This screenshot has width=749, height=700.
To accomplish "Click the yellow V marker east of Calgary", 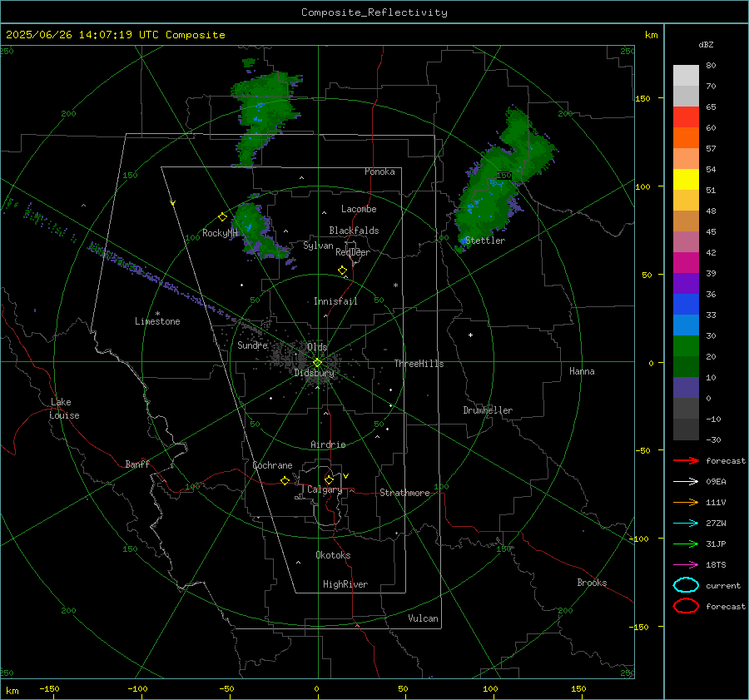I will pos(346,476).
